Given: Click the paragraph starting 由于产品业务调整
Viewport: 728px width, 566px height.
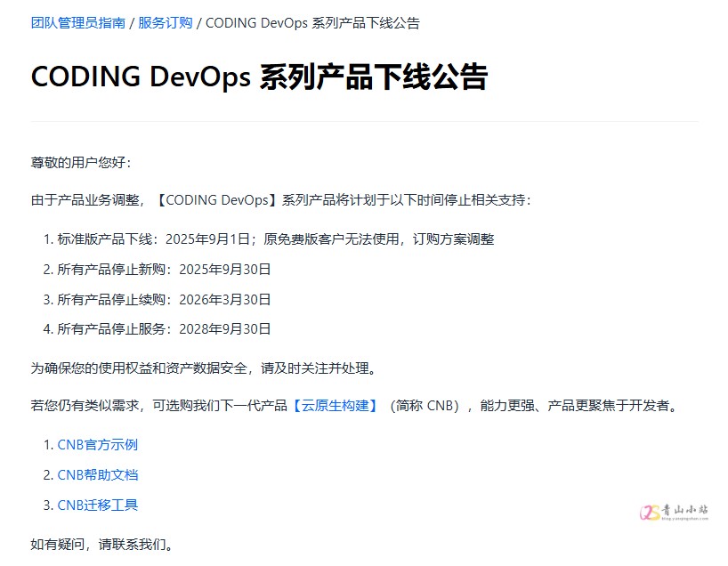Looking at the screenshot, I should (x=281, y=199).
